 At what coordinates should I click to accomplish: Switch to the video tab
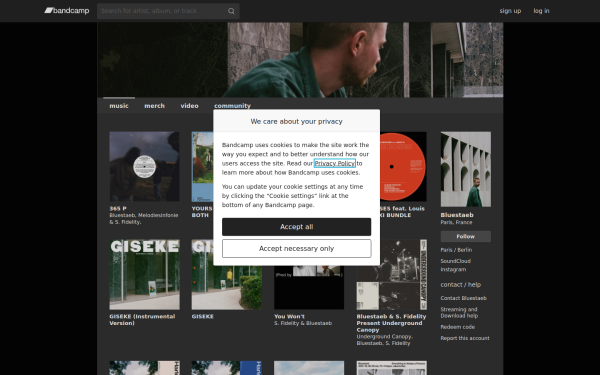(189, 106)
